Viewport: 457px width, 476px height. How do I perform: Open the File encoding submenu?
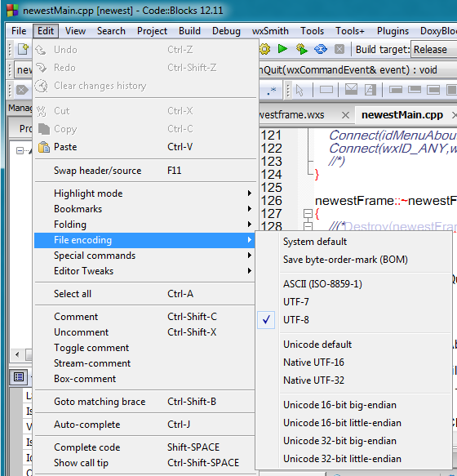[144, 240]
